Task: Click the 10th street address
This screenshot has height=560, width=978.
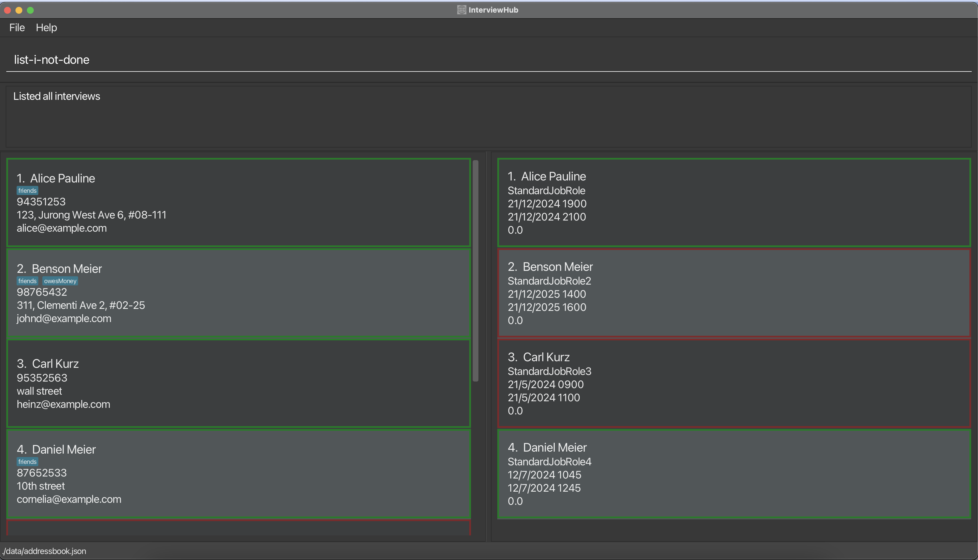Action: click(41, 486)
